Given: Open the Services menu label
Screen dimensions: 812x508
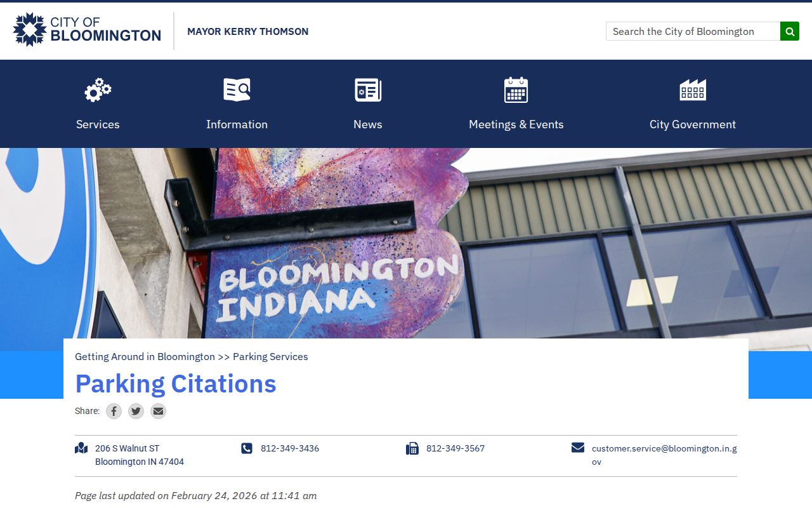Looking at the screenshot, I should point(98,124).
